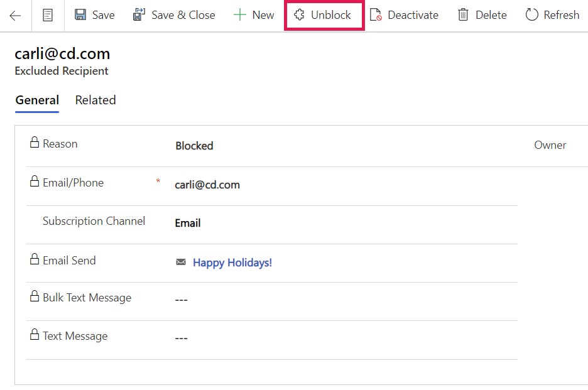Click the Delete trash can icon
Image resolution: width=588 pixels, height=390 pixels.
click(x=463, y=15)
